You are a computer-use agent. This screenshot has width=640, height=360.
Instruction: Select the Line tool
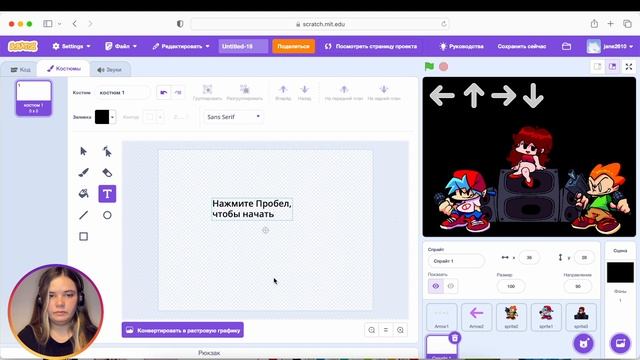(83, 215)
